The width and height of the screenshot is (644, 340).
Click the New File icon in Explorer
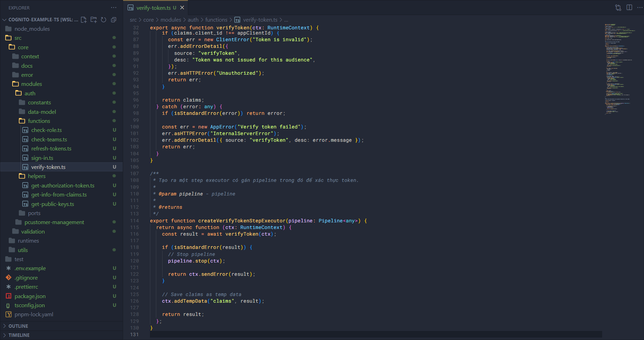pyautogui.click(x=84, y=20)
